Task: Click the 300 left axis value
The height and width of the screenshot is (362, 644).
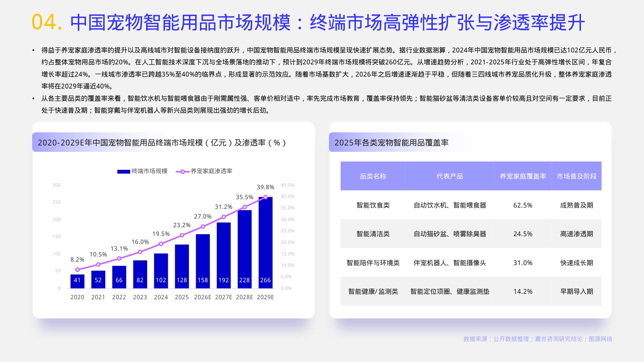Action: (57, 185)
